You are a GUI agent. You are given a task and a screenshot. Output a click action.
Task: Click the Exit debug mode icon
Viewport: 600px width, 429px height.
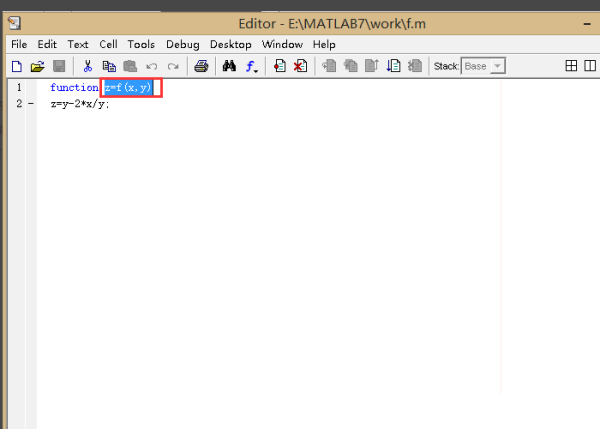pyautogui.click(x=415, y=66)
